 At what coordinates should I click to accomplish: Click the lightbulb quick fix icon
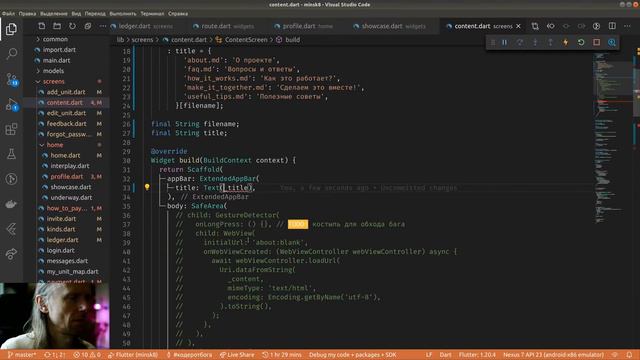pos(147,187)
